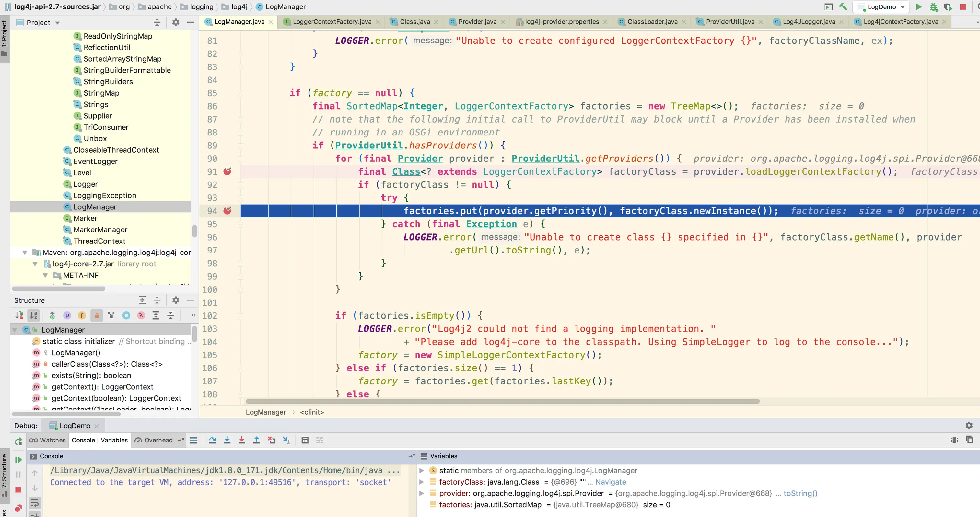The image size is (980, 517).
Task: Click the Rerun LogDemo debug icon
Action: click(x=18, y=441)
